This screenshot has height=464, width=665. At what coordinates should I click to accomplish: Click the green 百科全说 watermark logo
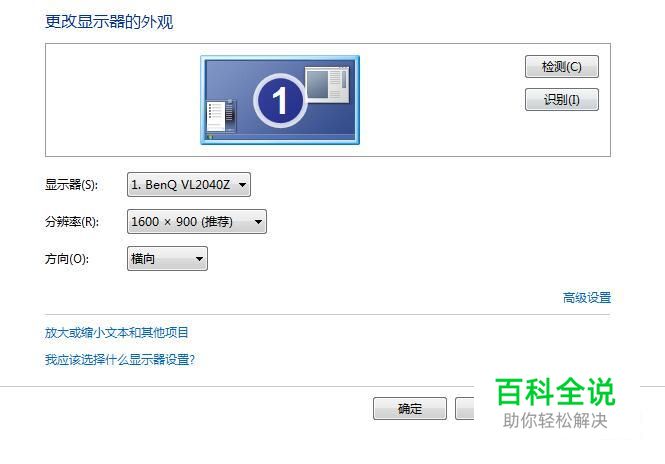click(x=555, y=392)
